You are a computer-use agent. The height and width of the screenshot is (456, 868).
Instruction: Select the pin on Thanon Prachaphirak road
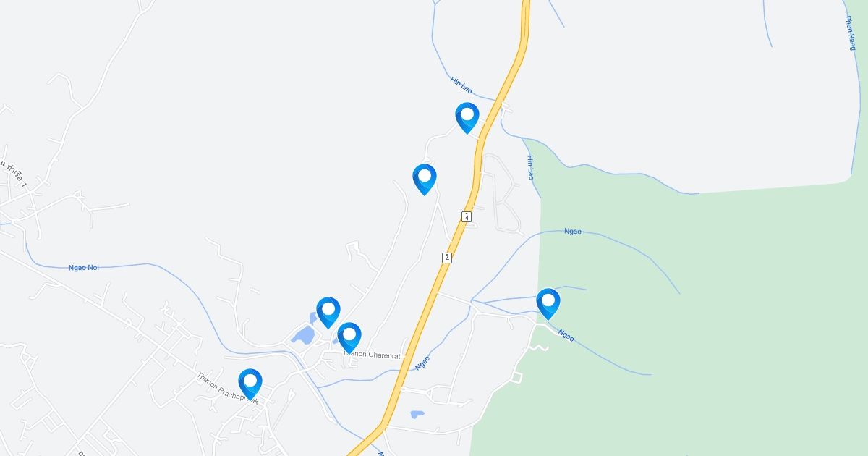tap(250, 383)
